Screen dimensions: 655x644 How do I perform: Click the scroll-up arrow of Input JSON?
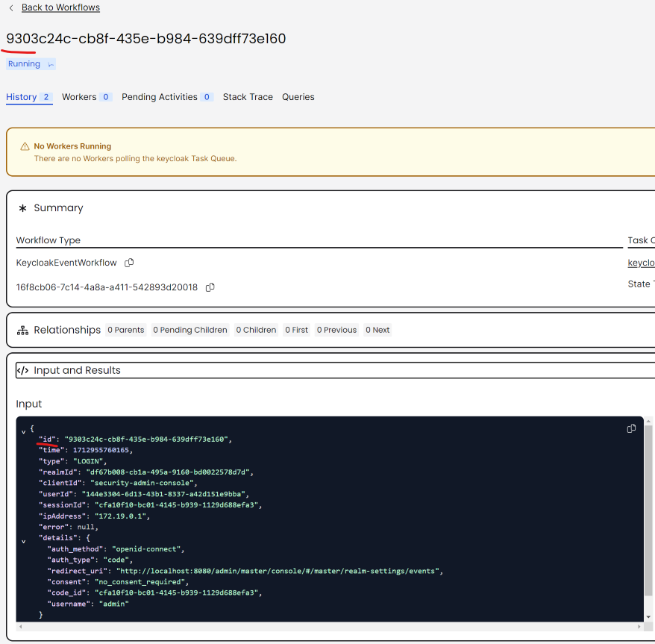[x=648, y=421]
